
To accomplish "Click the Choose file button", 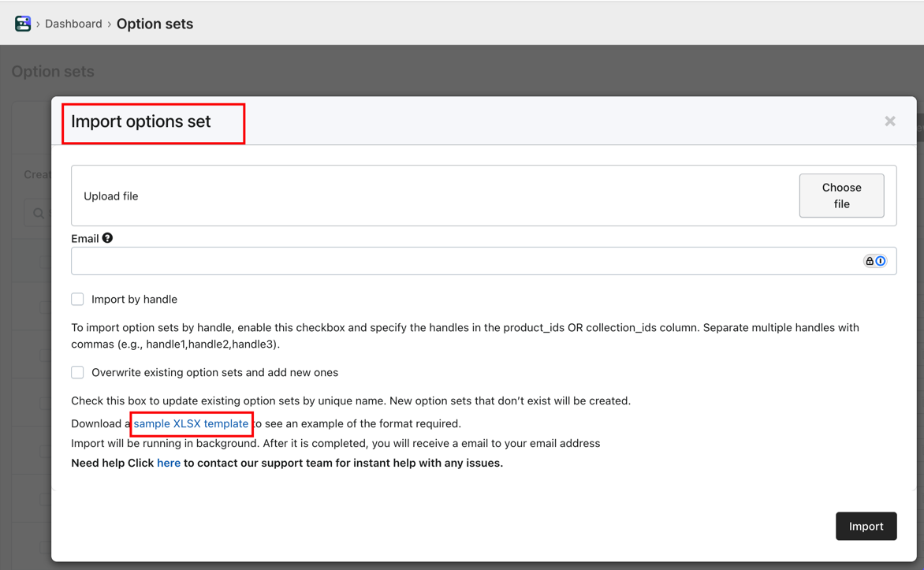I will (x=841, y=196).
